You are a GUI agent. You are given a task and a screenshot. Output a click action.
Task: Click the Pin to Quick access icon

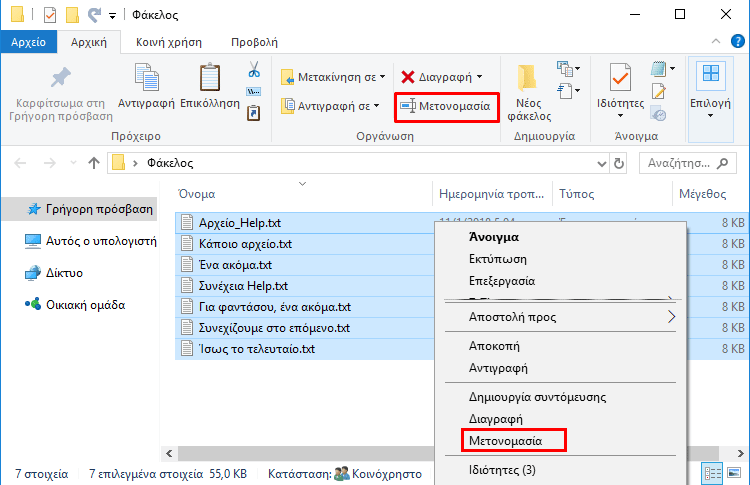[x=61, y=77]
